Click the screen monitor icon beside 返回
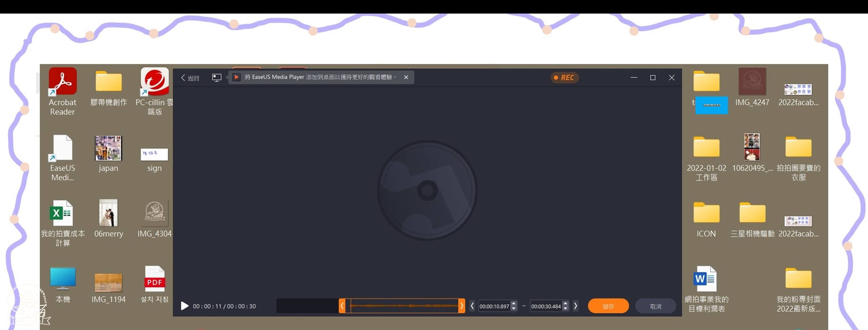This screenshot has width=868, height=330. point(216,78)
